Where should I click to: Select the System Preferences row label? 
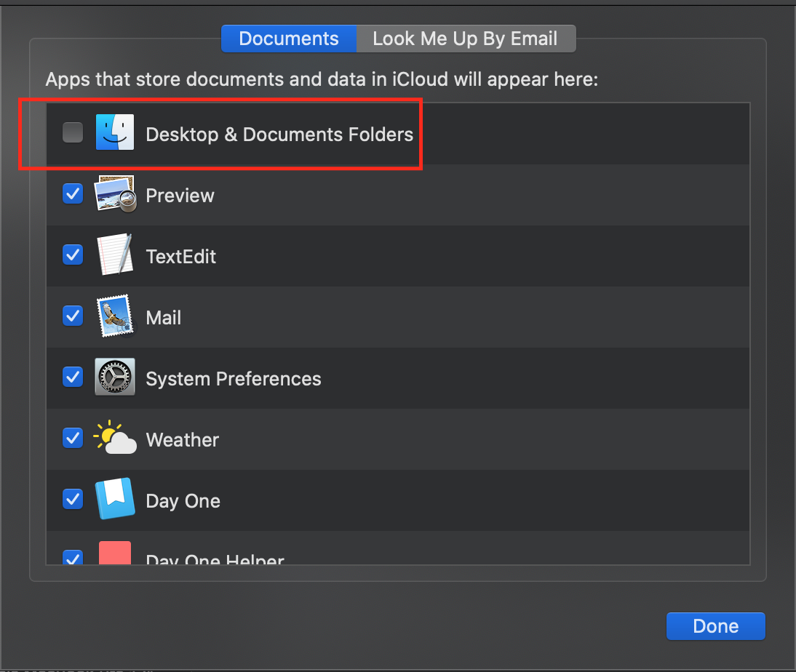click(x=234, y=379)
